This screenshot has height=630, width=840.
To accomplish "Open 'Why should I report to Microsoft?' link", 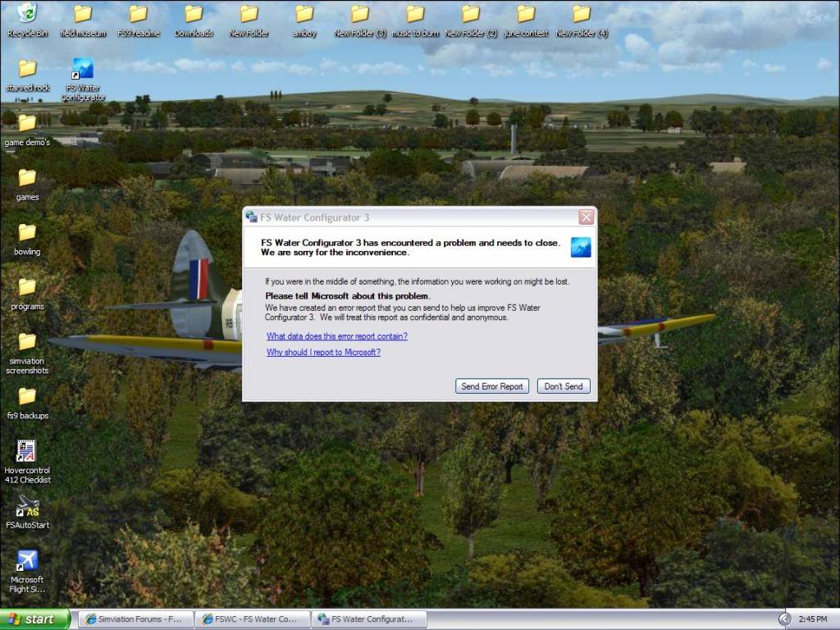I will pos(323,352).
